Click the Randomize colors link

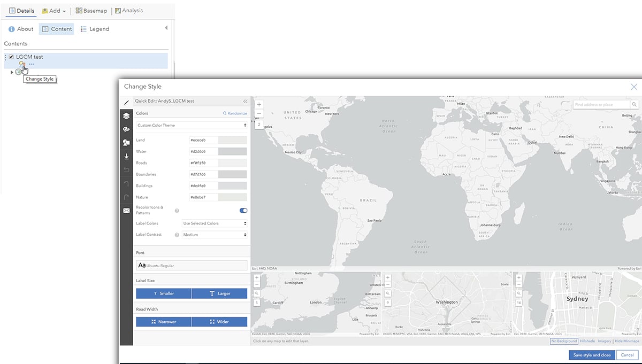click(x=235, y=113)
